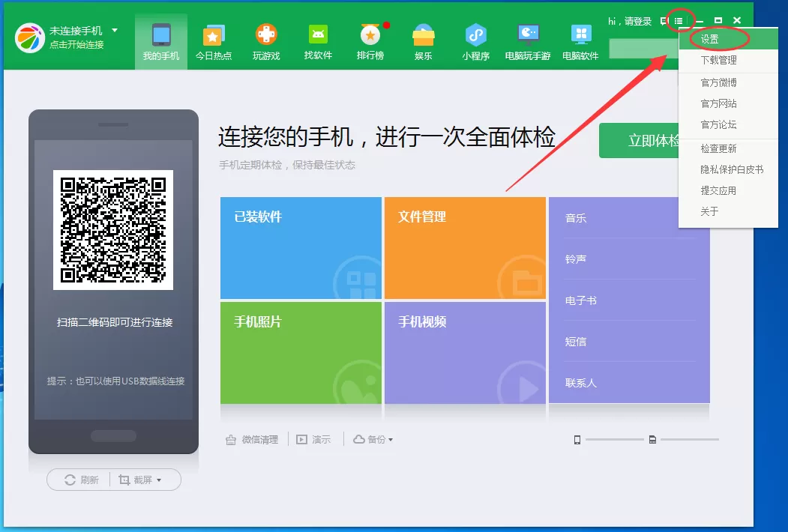Click the phone storage icon
This screenshot has height=532, width=788.
coord(577,440)
